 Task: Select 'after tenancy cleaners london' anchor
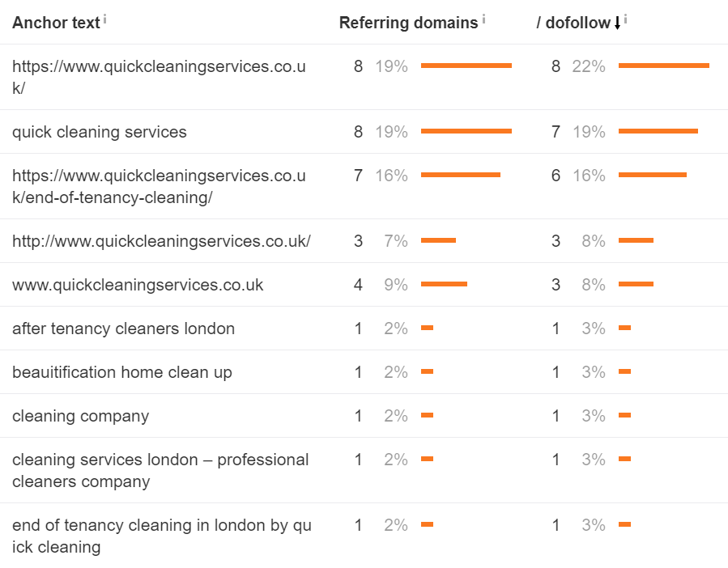[x=123, y=329]
